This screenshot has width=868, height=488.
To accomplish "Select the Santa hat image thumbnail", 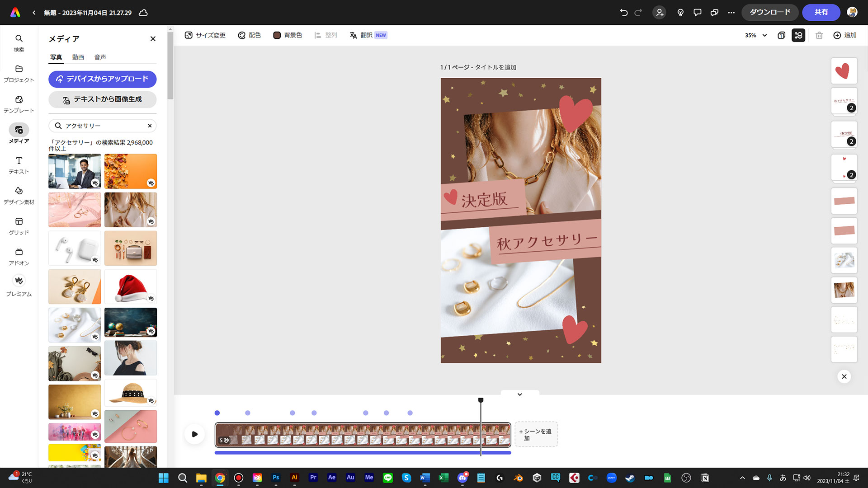I will 130,286.
